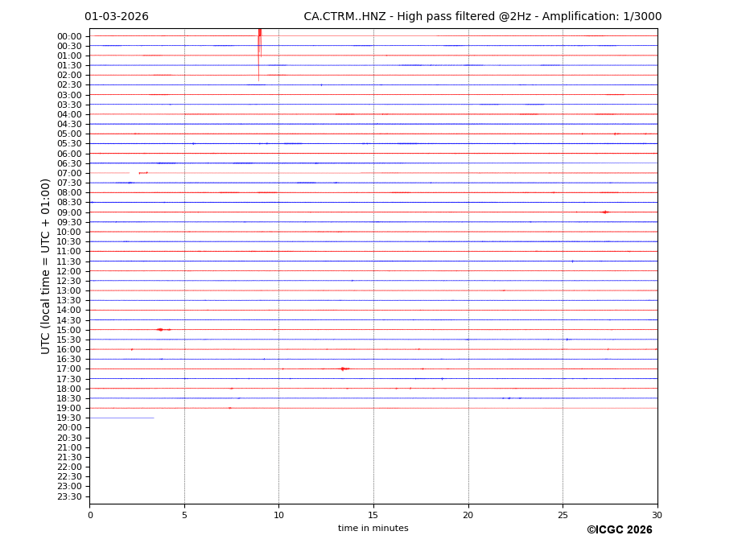746x560 pixels.
Task: Click the 'time in minutes' axis label
Action: (373, 529)
